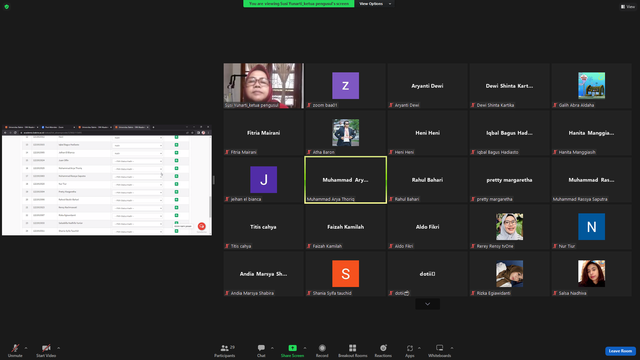Expand chat options arrow beside Chat

[x=272, y=348]
